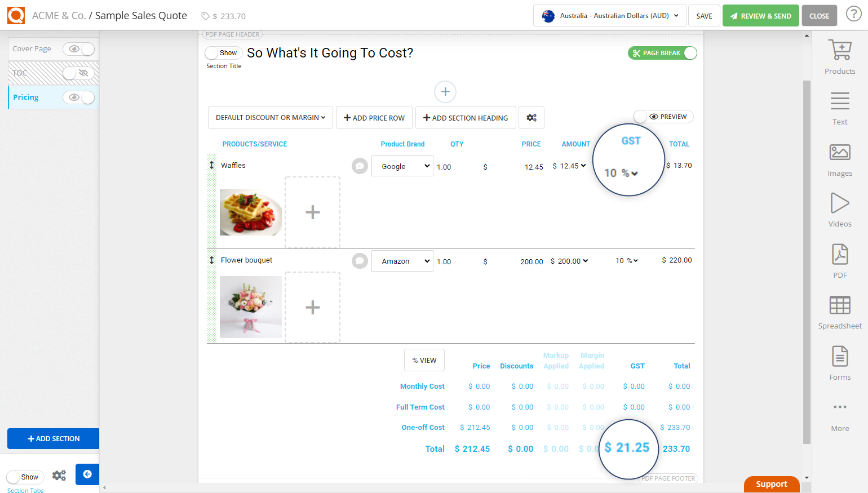Change the Waffles Product Brand from Google
Image resolution: width=868 pixels, height=493 pixels.
point(402,166)
